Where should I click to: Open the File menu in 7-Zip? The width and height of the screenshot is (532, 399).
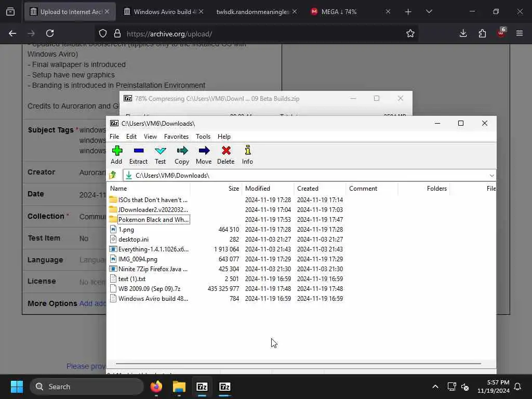[x=114, y=137]
